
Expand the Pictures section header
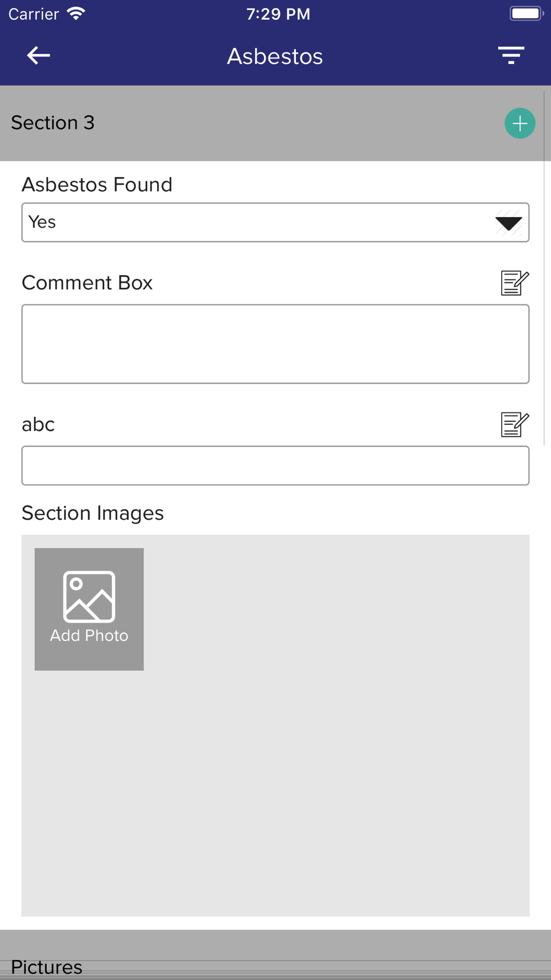point(275,955)
